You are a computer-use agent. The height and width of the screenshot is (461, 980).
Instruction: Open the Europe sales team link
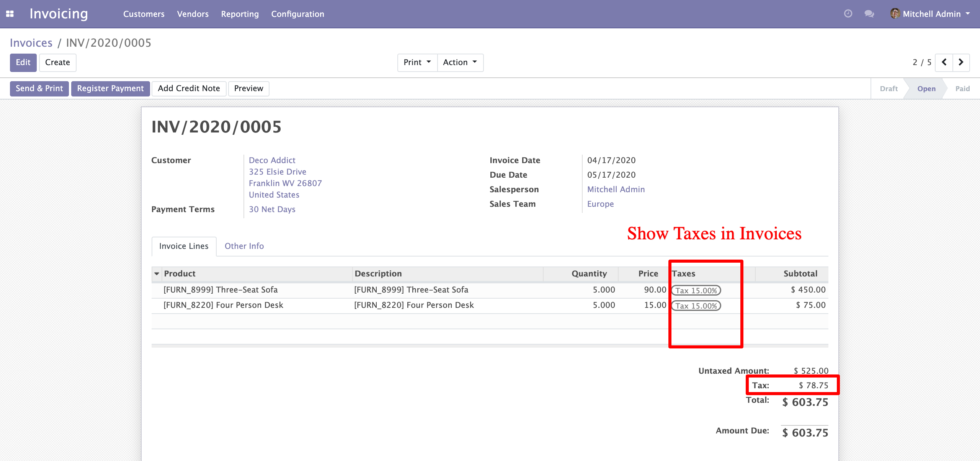[x=600, y=204]
